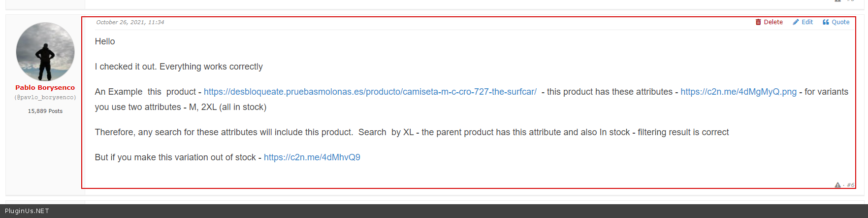Click the Quote text link

(x=840, y=22)
